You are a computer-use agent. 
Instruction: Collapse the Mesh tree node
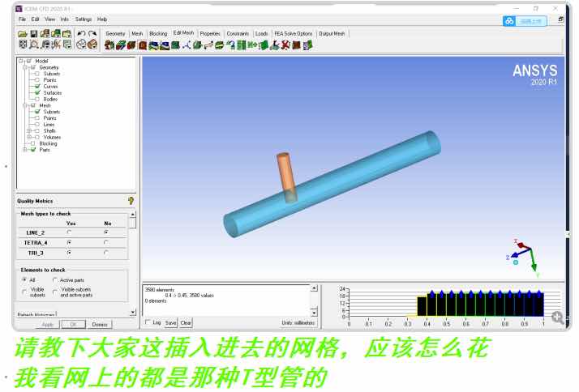[25, 105]
